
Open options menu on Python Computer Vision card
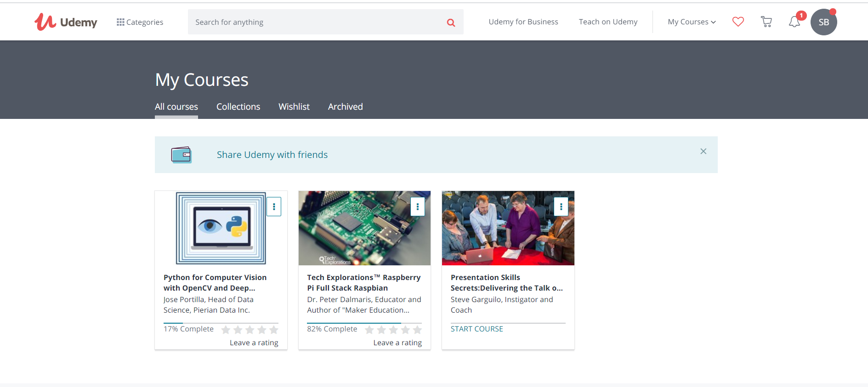coord(274,207)
